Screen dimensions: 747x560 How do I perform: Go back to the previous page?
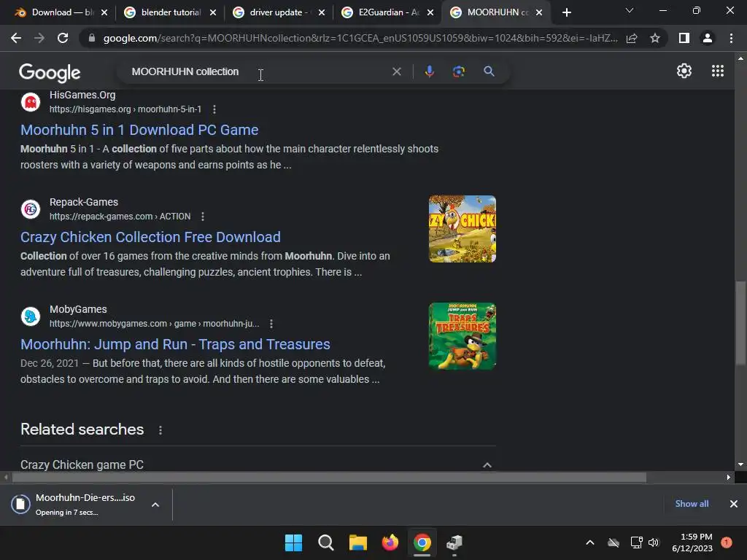[x=16, y=38]
